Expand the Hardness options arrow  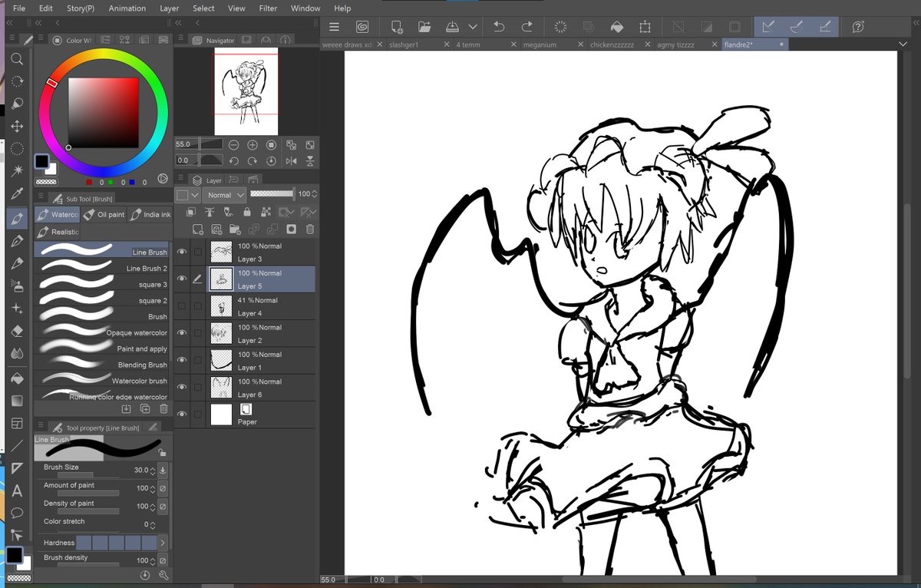coord(163,543)
